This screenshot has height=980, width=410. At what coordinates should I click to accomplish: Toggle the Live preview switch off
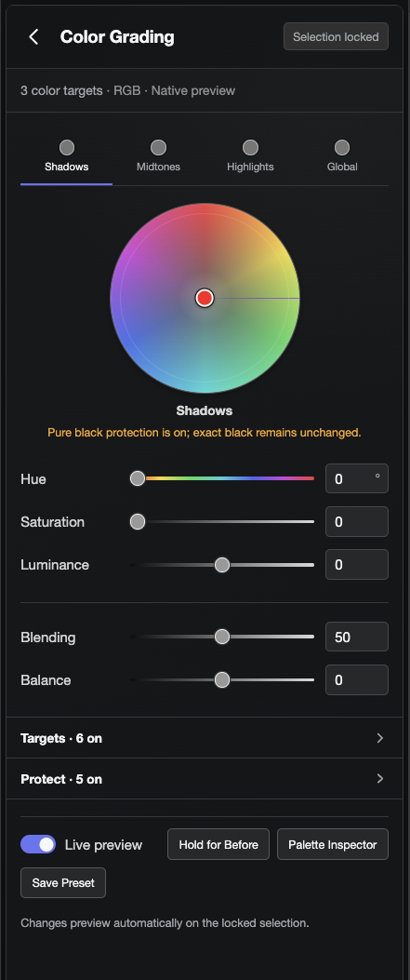pos(38,844)
